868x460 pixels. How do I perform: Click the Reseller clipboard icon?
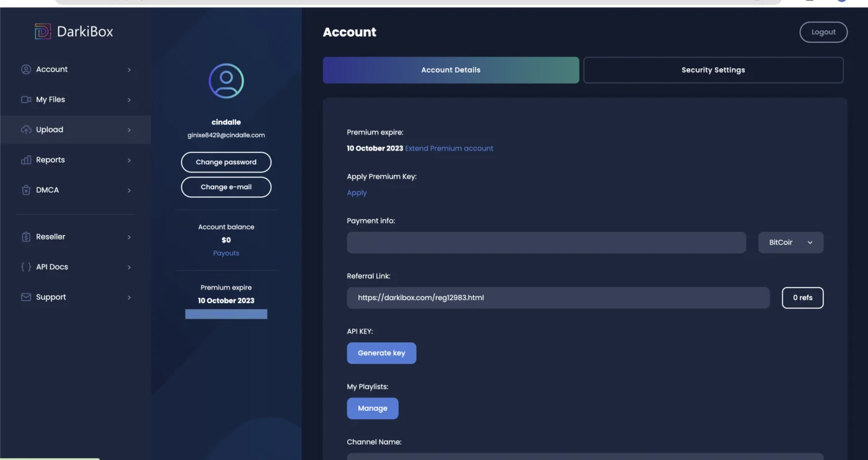click(26, 237)
